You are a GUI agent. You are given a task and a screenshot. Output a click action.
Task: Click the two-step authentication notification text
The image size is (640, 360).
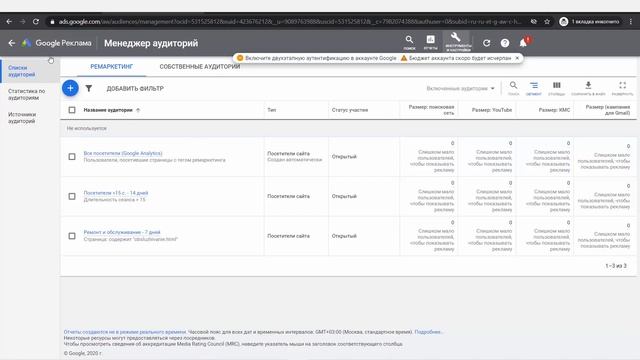[321, 58]
